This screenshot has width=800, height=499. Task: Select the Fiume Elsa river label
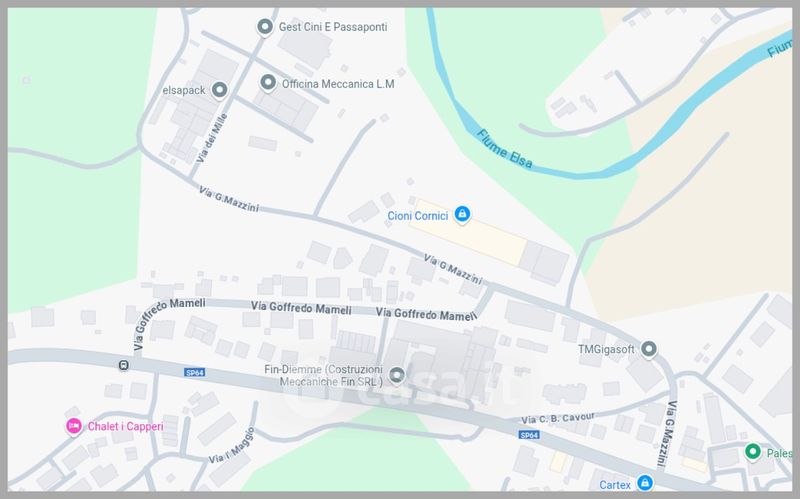[505, 148]
